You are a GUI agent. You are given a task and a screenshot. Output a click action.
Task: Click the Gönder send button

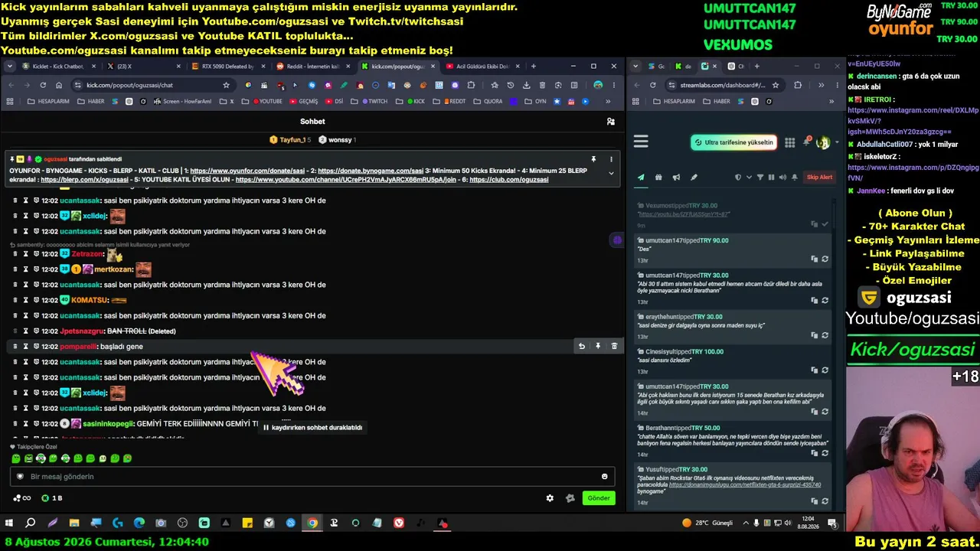click(599, 498)
